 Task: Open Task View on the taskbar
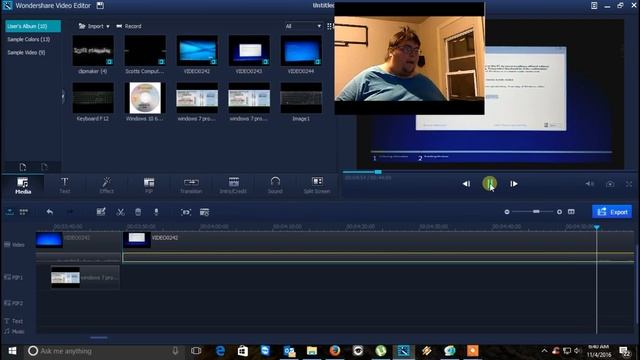click(x=196, y=351)
